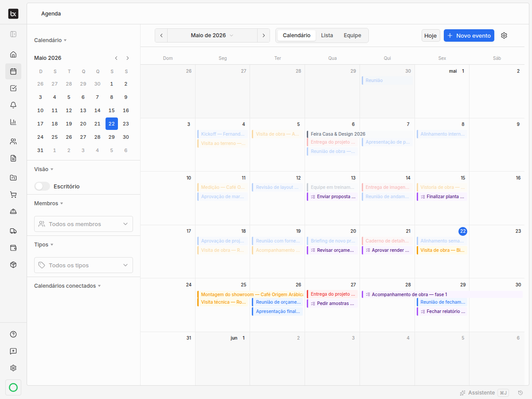
Task: Select day 31 in mini calendar
Action: tap(40, 150)
